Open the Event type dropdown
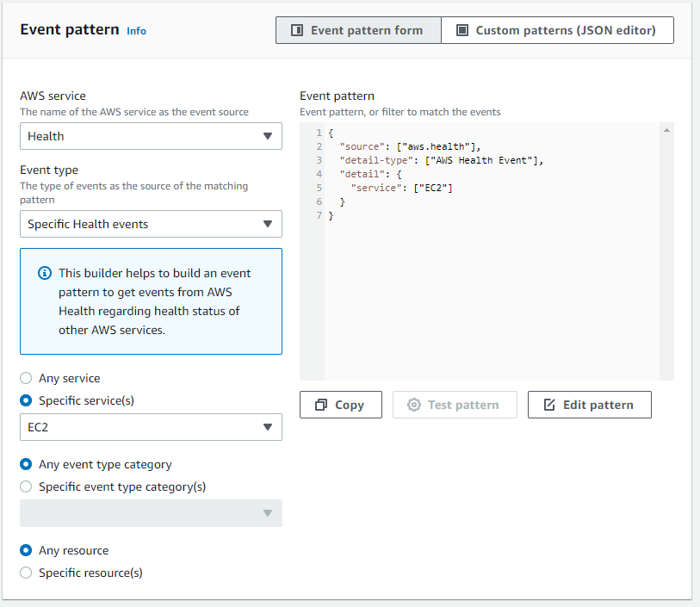The width and height of the screenshot is (700, 607). tap(151, 224)
